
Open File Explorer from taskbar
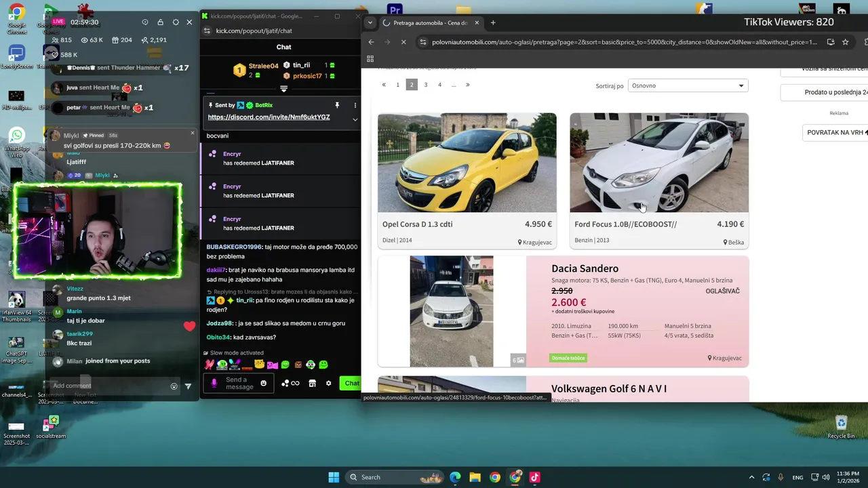(475, 477)
